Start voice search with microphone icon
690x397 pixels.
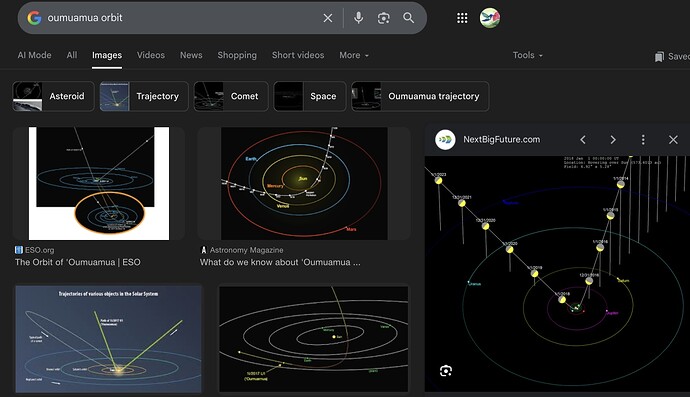[x=359, y=18]
